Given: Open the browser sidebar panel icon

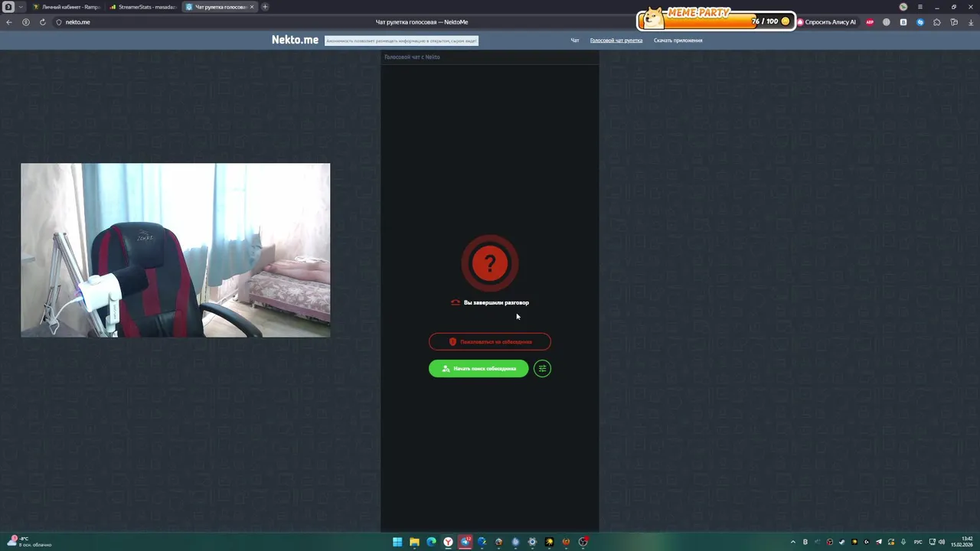Looking at the screenshot, I should [x=954, y=22].
